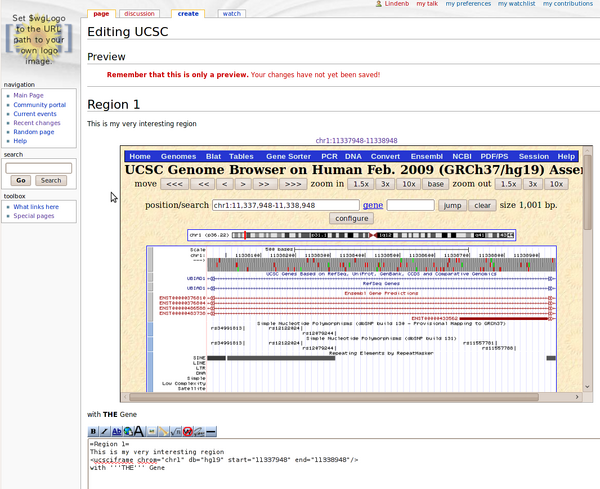The height and width of the screenshot is (489, 600).
Task: Open Gene Sorter in the genome browser menu
Action: click(x=287, y=157)
